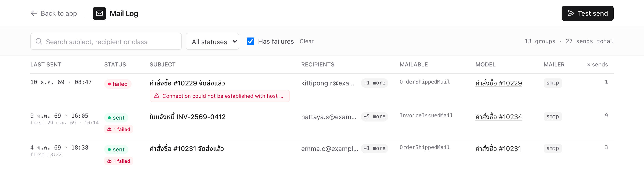Open subject คำสั่งซื้อ #10229 จัดส่งแล้ว

[187, 83]
